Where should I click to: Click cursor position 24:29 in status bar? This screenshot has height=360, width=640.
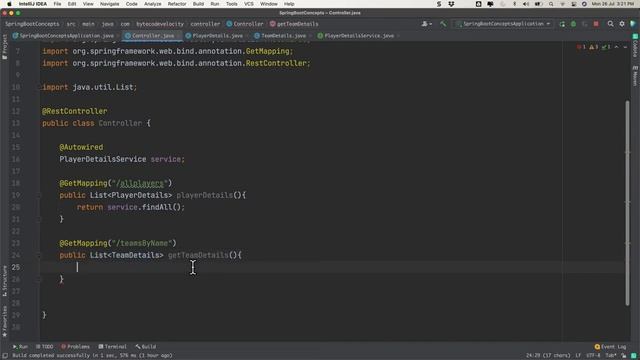click(548, 356)
